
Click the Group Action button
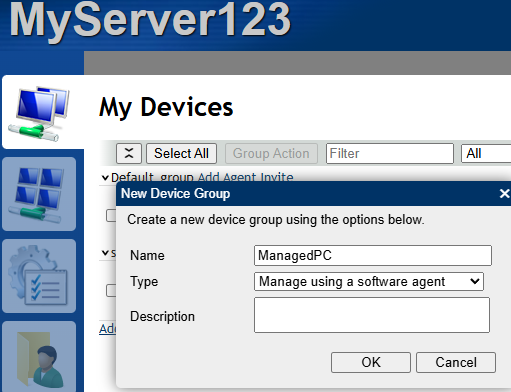coord(271,153)
